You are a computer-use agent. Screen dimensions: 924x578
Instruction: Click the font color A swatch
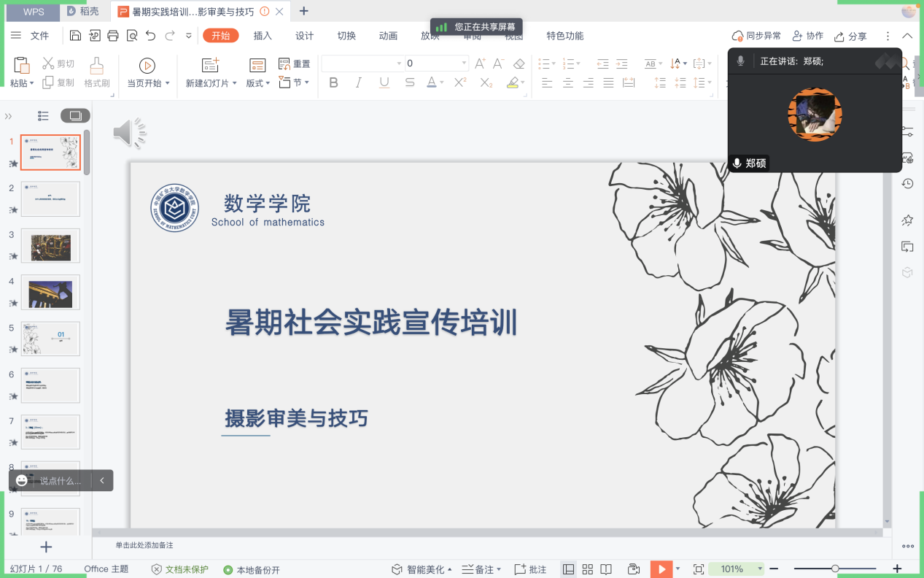click(432, 82)
